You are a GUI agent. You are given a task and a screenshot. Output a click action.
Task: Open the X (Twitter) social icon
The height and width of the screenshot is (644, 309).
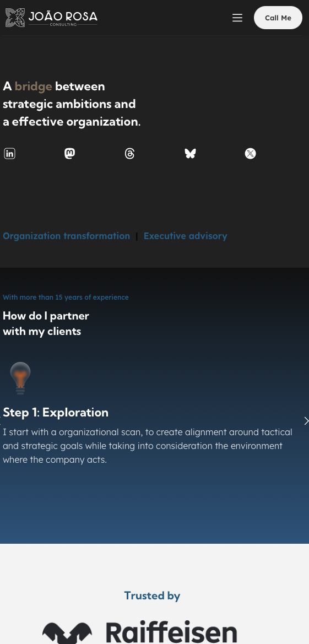point(250,154)
